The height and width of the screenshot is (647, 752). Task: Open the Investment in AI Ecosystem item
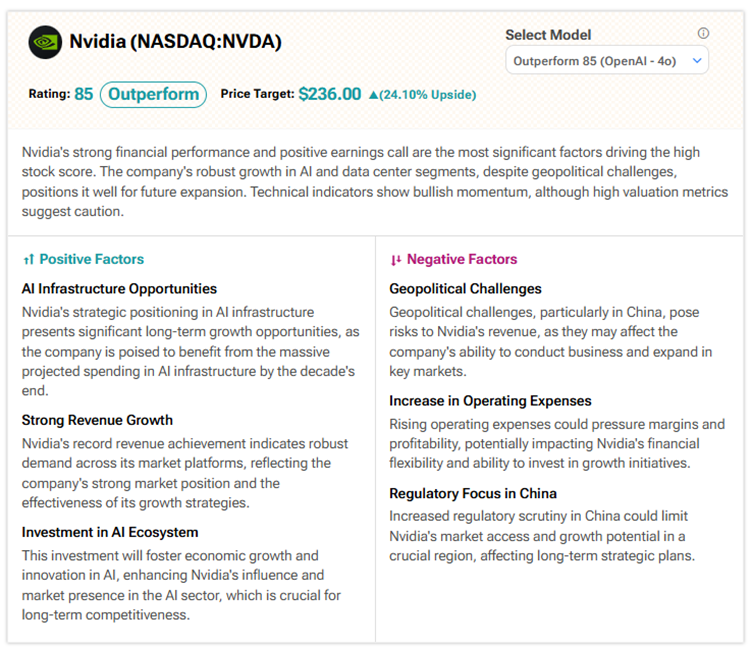pos(110,532)
